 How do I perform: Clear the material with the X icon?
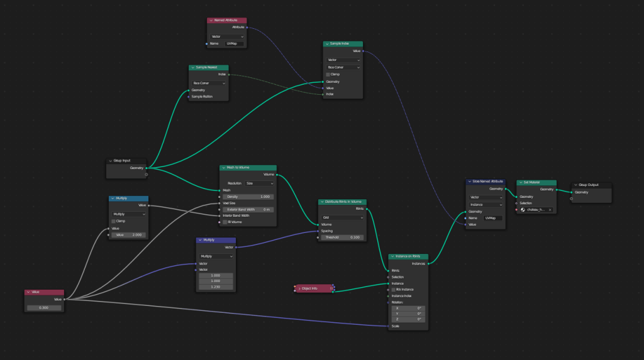point(550,210)
